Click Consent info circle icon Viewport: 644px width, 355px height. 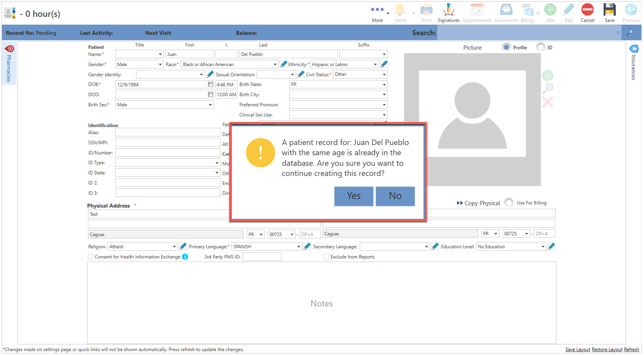(x=185, y=257)
